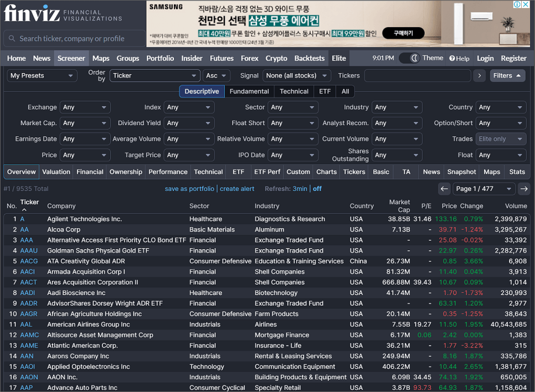Toggle the dark/light theme switch
This screenshot has width=535, height=392.
[409, 58]
